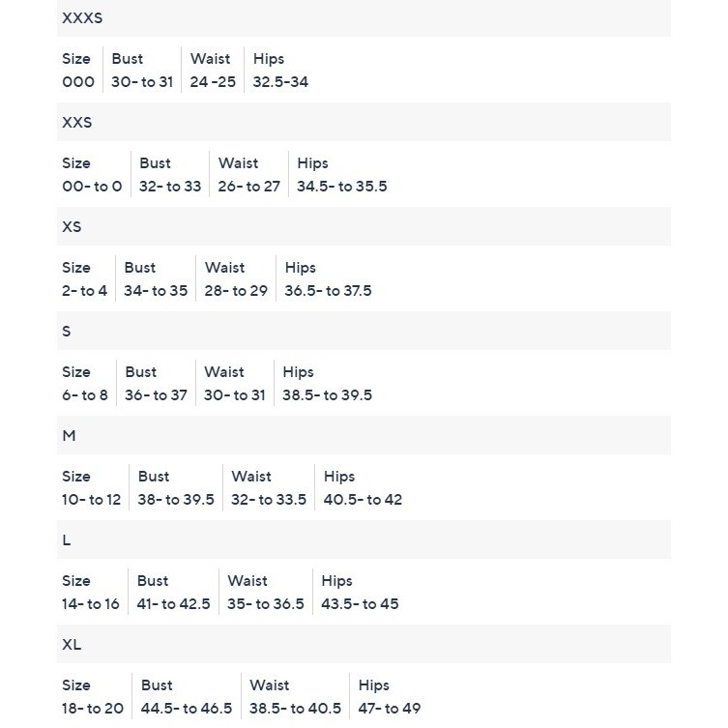Click the XS size section header
This screenshot has width=728, height=728.
(x=72, y=227)
